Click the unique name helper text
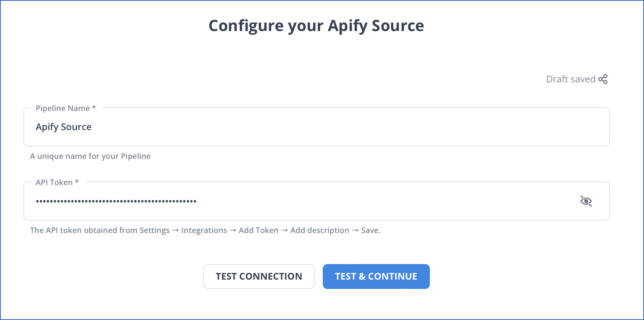 click(x=90, y=156)
